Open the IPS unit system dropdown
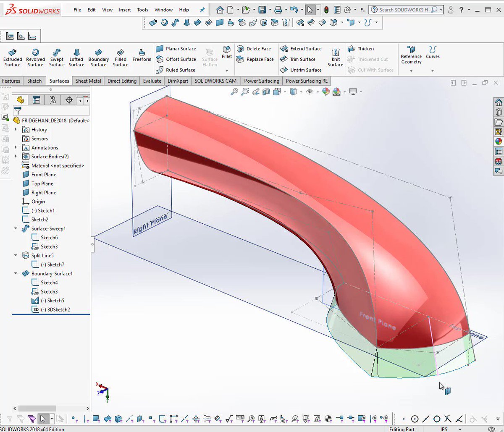 444,429
